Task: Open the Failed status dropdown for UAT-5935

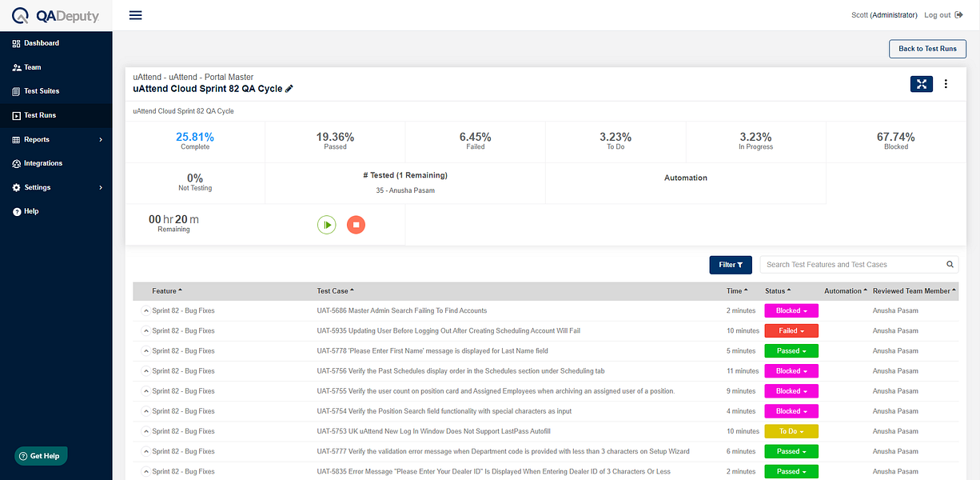Action: [x=791, y=330]
